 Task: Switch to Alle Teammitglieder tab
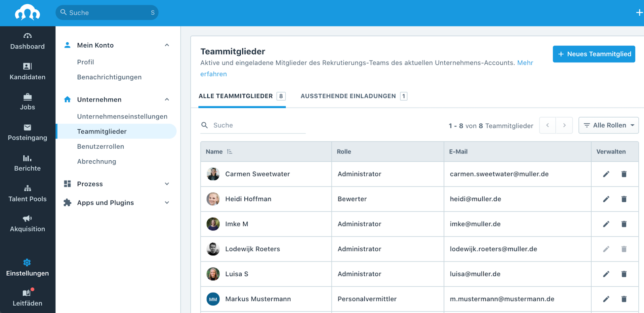tap(242, 96)
